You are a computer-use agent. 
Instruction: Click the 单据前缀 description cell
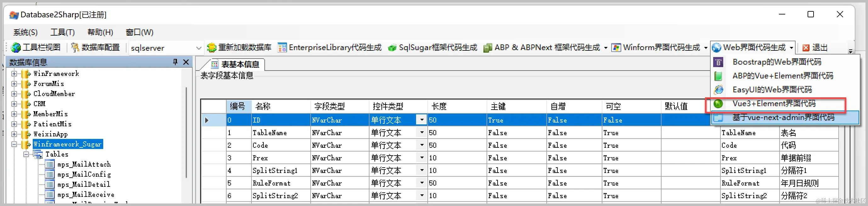coord(809,158)
